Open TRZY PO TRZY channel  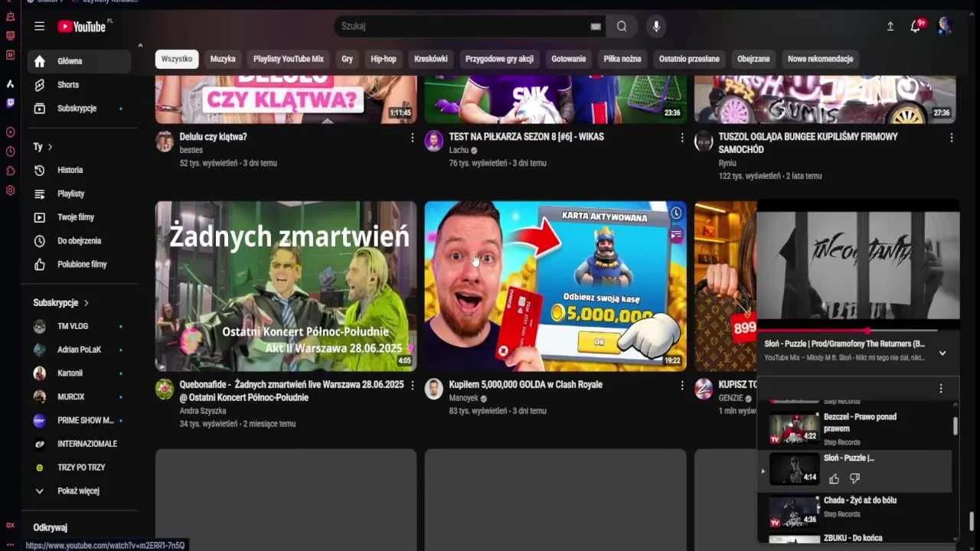80,468
